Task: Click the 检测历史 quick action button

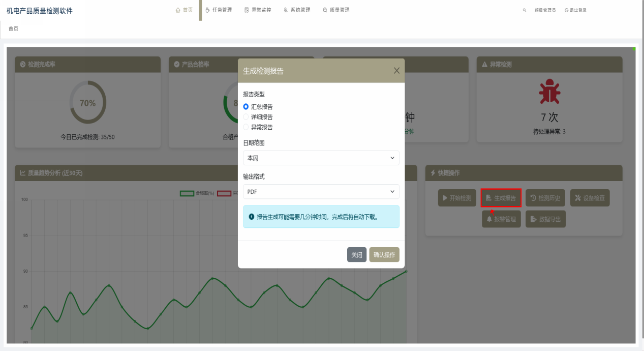Action: (545, 198)
